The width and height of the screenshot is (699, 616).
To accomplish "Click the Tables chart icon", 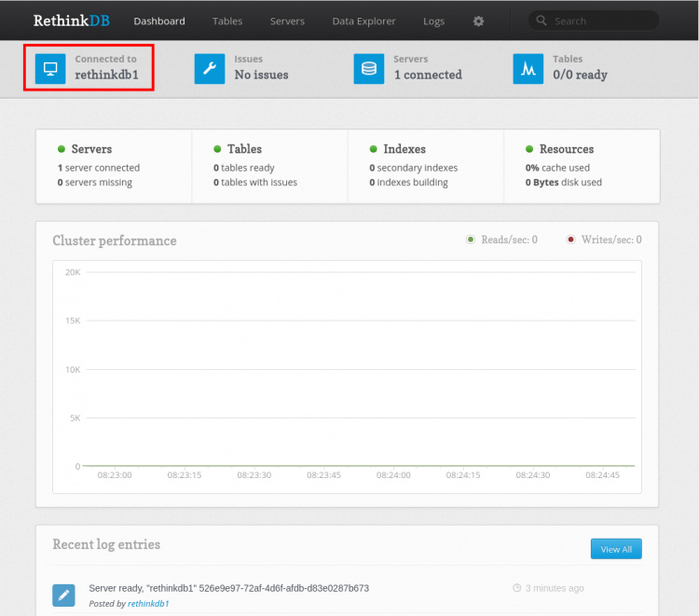I will (528, 68).
